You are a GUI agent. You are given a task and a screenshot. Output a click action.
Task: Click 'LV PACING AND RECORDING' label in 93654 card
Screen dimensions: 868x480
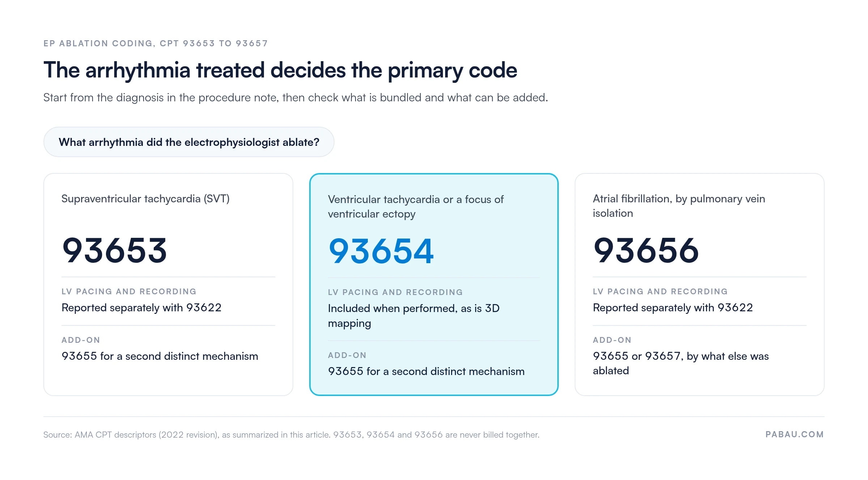point(395,292)
